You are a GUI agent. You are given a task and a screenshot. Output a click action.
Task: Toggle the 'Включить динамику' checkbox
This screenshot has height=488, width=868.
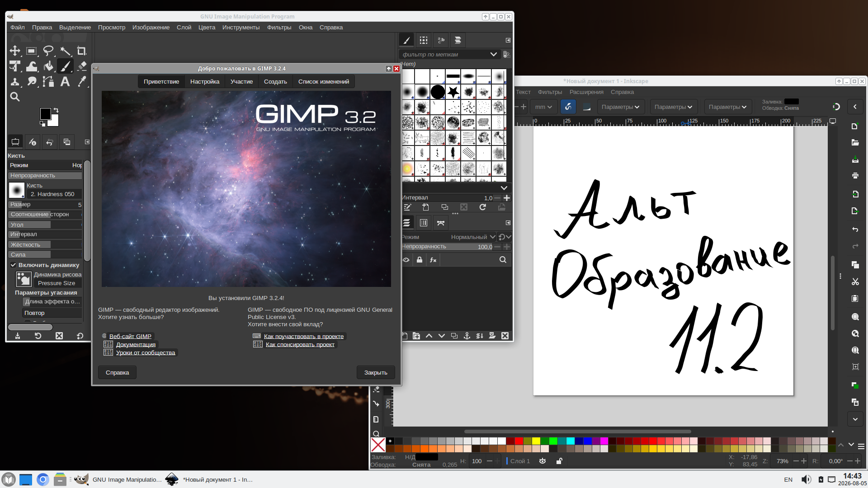coord(14,265)
